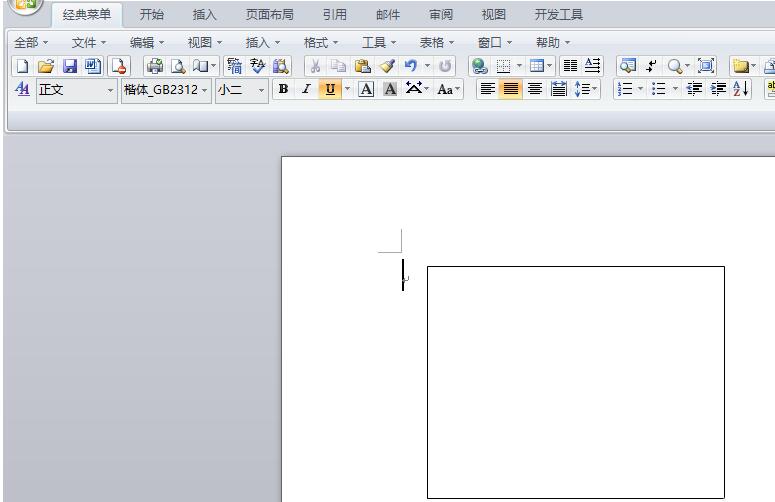This screenshot has height=502, width=775.
Task: Open the 帮助 classic menu
Action: click(x=553, y=43)
